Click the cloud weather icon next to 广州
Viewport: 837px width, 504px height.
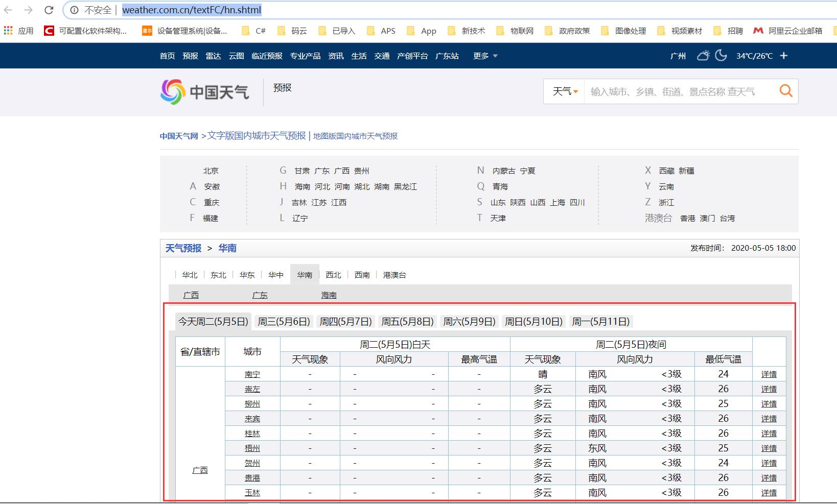point(703,56)
